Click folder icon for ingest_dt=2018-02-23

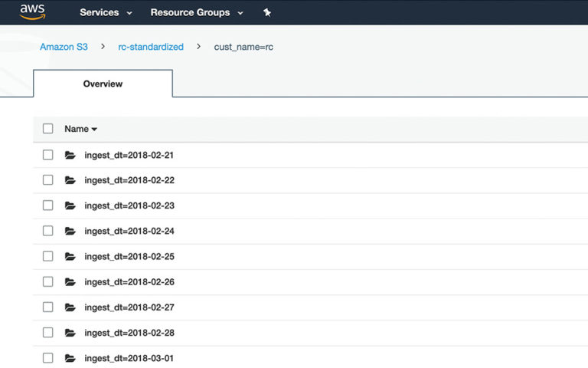click(x=70, y=205)
